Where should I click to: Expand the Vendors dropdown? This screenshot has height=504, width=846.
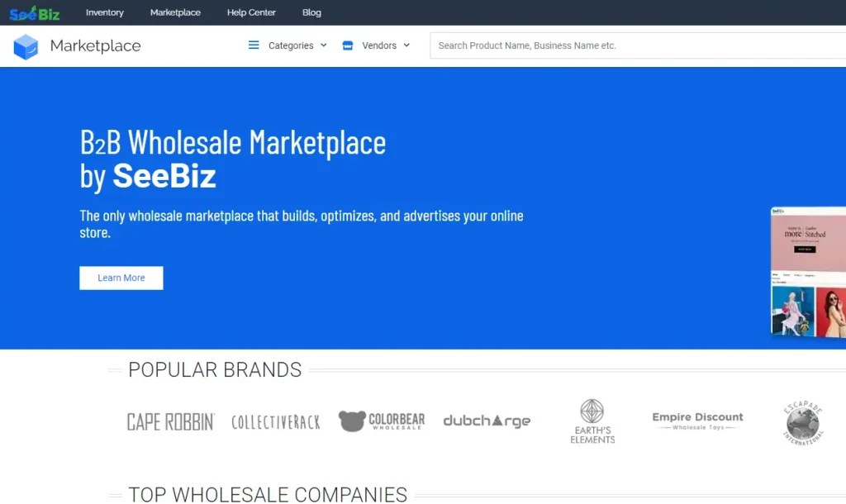[383, 45]
